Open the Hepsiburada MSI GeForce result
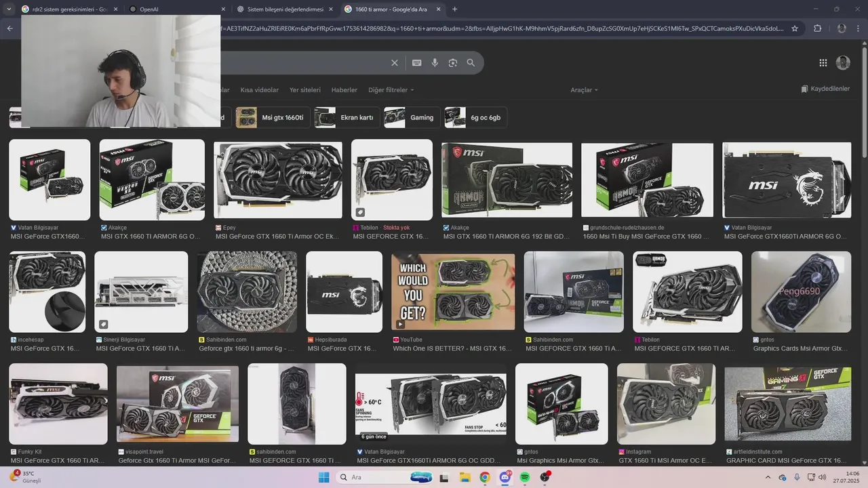Image resolution: width=868 pixels, height=488 pixels. pos(344,344)
